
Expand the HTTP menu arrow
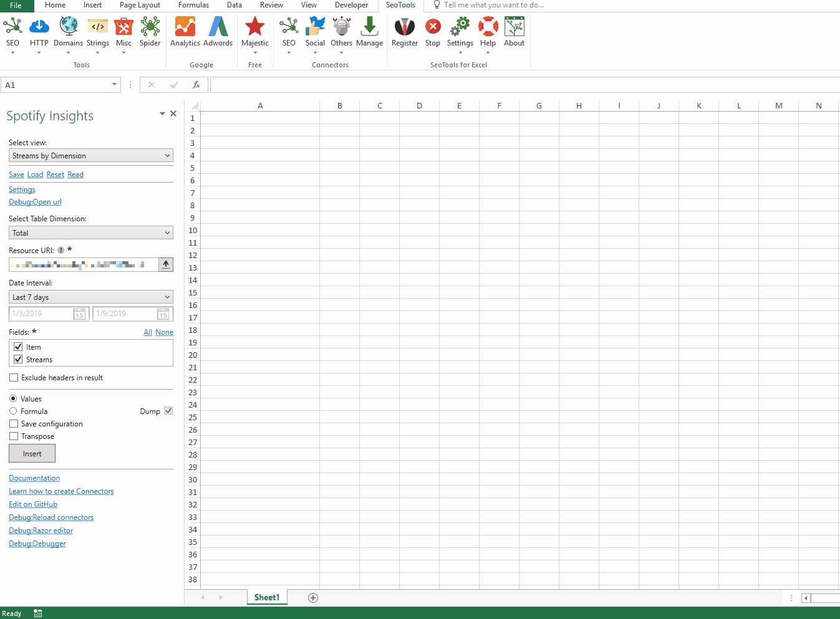tap(39, 52)
